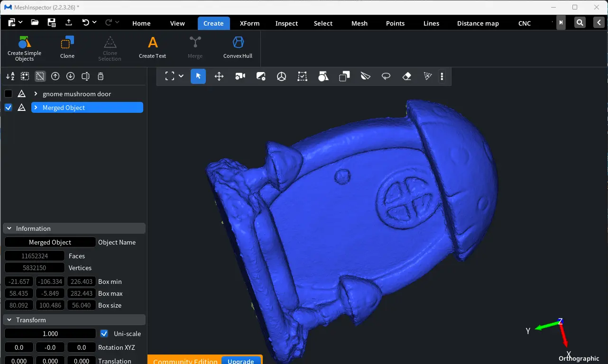
Task: Expand the Merged Object tree item
Action: (x=36, y=108)
